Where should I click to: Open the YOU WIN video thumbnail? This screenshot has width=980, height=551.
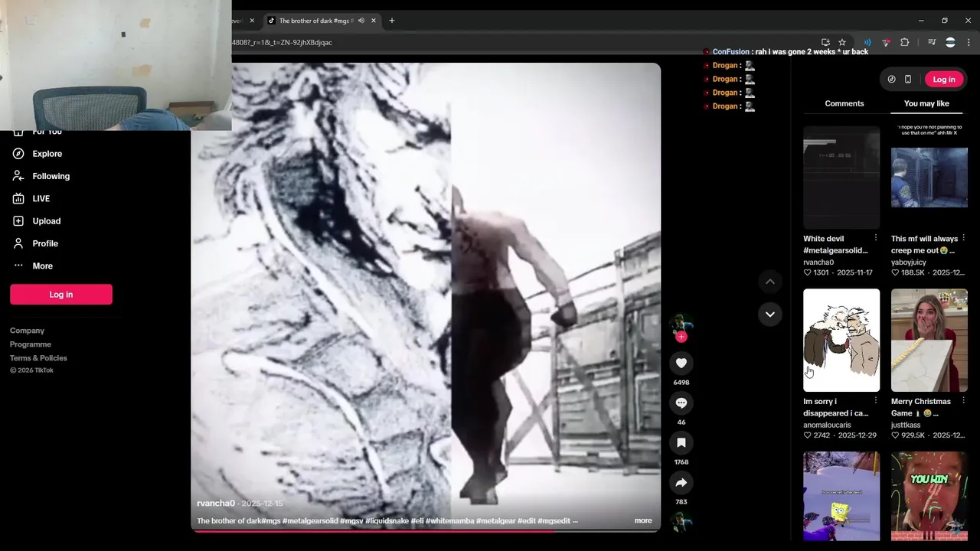929,496
